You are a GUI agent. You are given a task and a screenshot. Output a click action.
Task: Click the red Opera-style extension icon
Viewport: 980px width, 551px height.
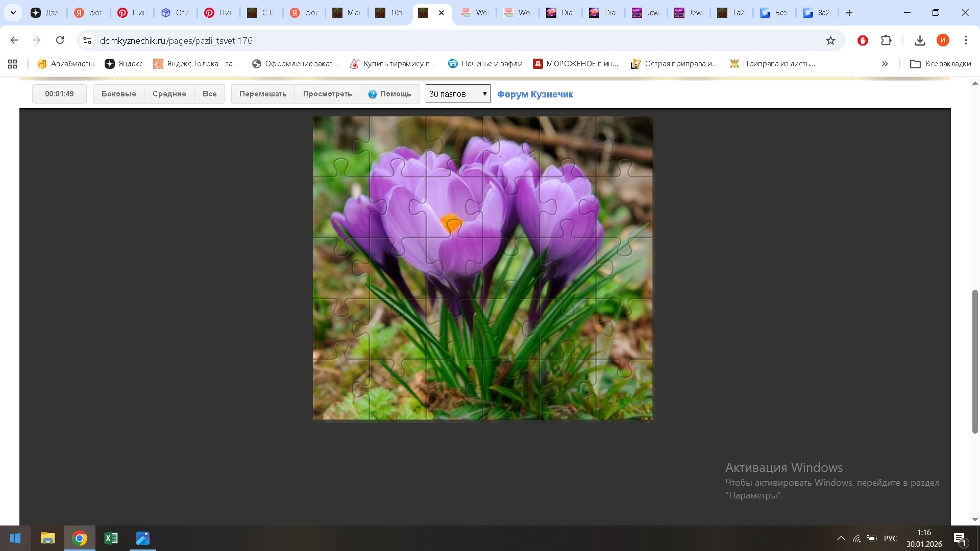pyautogui.click(x=863, y=40)
